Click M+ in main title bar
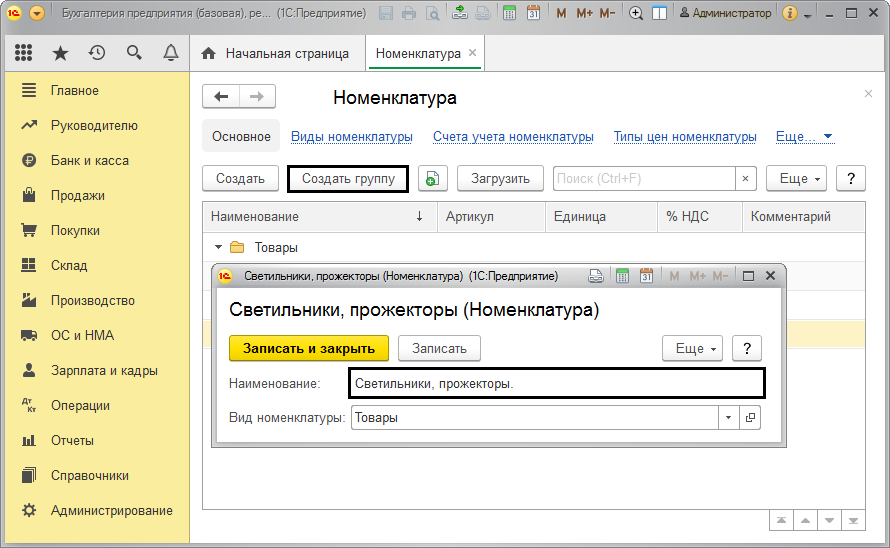The width and height of the screenshot is (890, 548). point(584,13)
